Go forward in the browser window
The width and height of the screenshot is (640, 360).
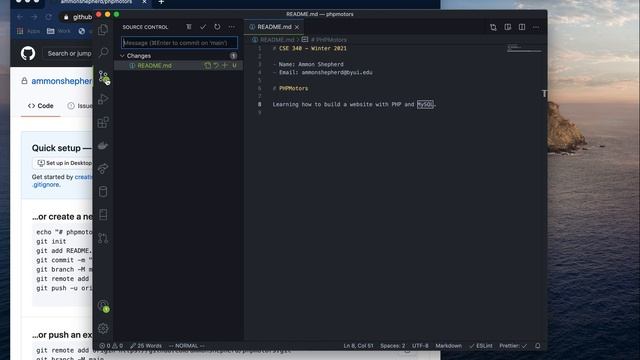(34, 17)
